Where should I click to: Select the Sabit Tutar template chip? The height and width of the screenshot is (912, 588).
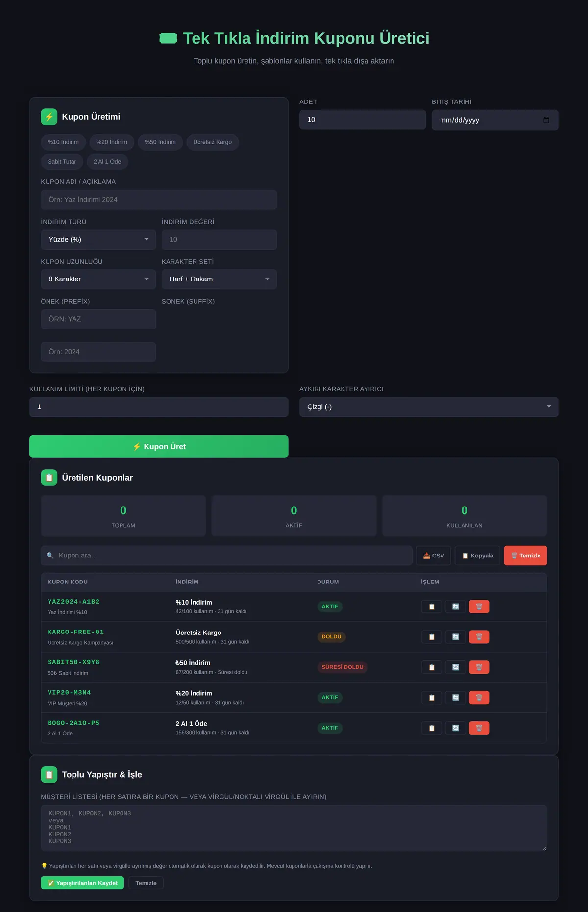(62, 162)
